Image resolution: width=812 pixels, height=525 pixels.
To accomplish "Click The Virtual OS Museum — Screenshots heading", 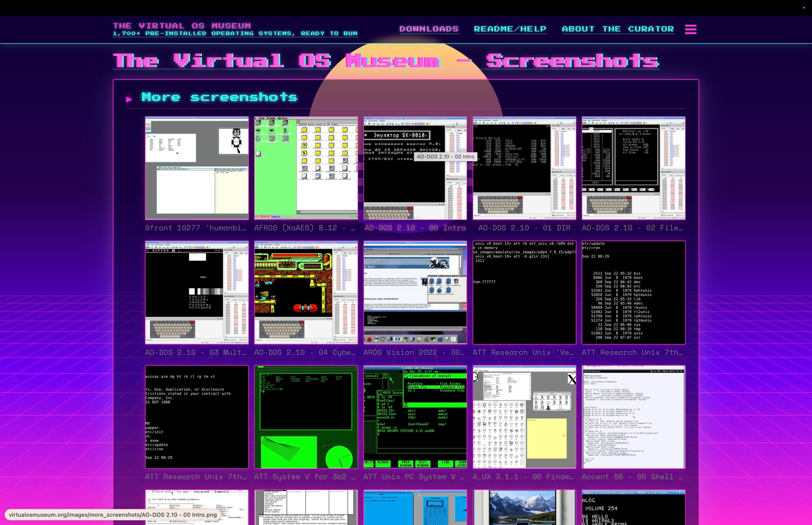I will [x=386, y=61].
